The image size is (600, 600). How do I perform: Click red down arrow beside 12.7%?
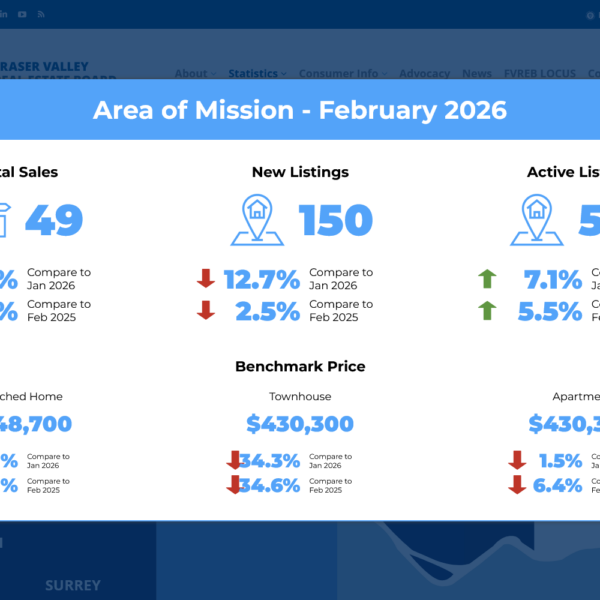tap(206, 279)
